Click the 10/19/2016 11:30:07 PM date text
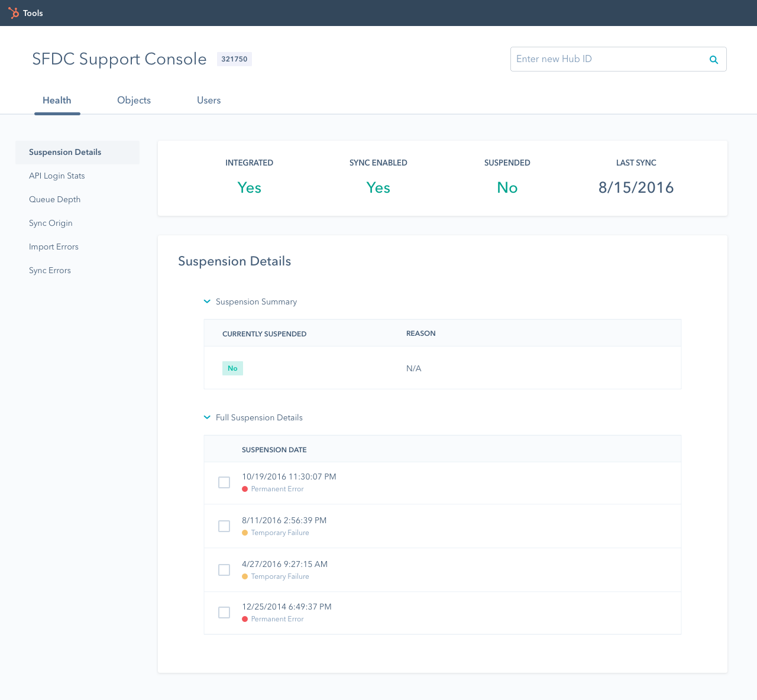 (289, 477)
